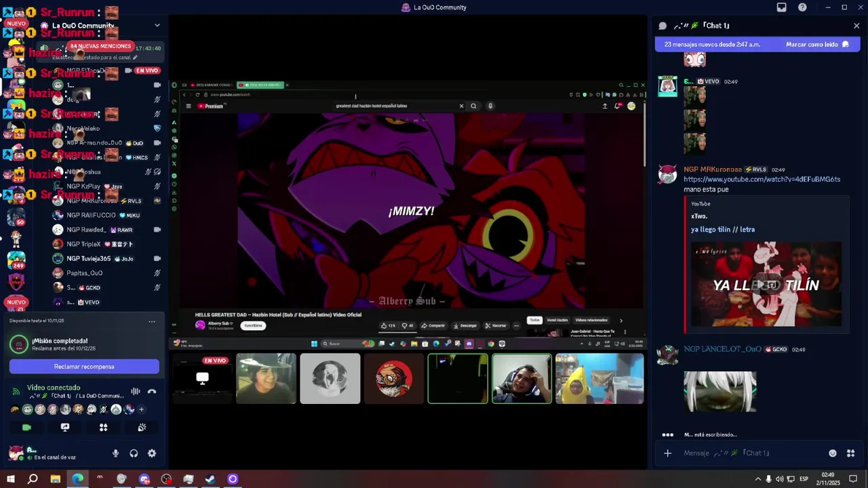Click NGP LANCELOT_OuO username in chat
Screen dimensions: 868x488
click(722, 350)
